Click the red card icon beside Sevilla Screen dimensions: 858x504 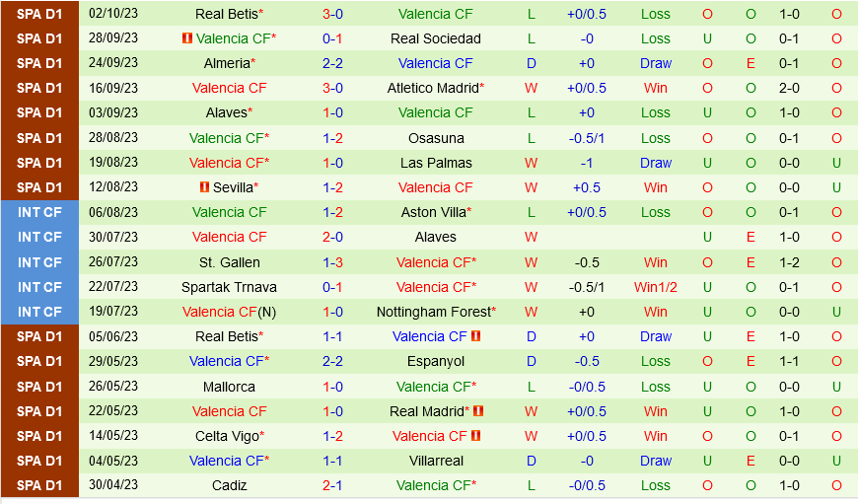[x=203, y=187]
